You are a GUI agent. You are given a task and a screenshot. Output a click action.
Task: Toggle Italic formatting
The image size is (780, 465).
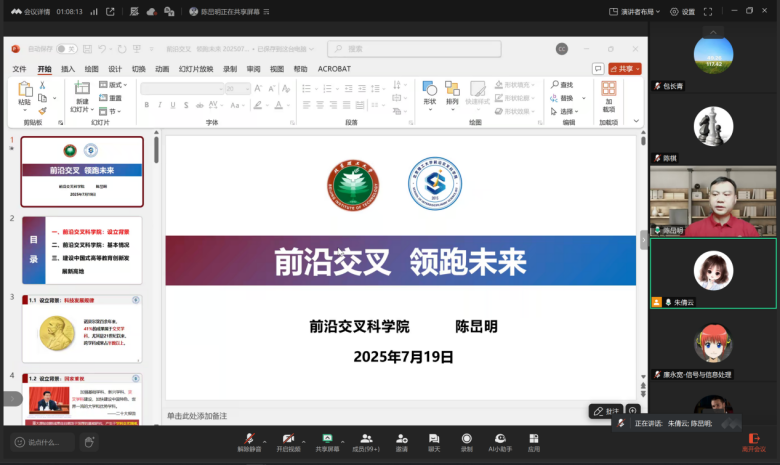click(x=160, y=105)
